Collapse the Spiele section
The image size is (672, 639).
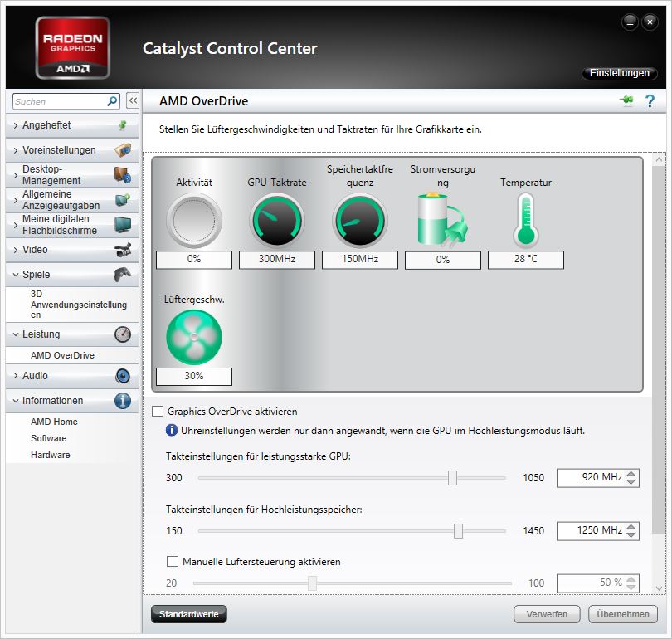tap(16, 275)
